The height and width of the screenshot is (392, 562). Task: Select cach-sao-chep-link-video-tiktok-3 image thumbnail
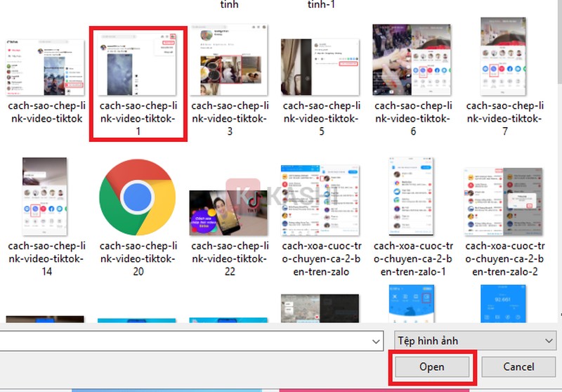[x=229, y=60]
